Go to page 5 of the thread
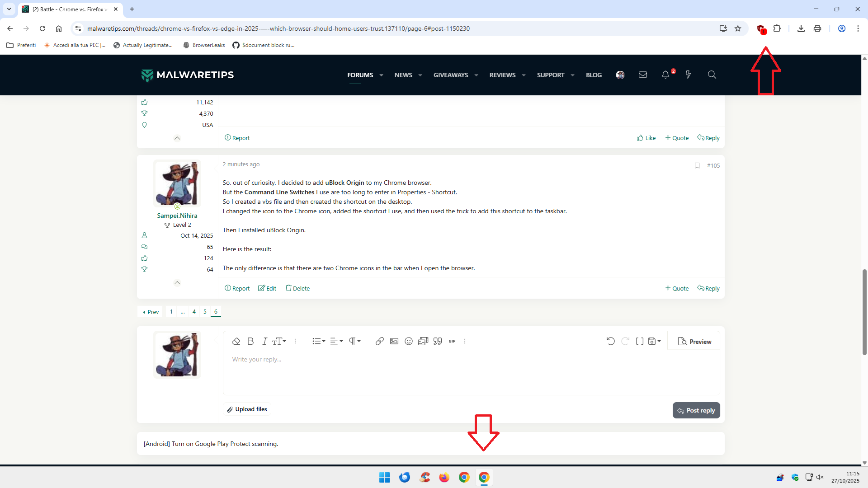Screen dimensions: 868x488 205,312
